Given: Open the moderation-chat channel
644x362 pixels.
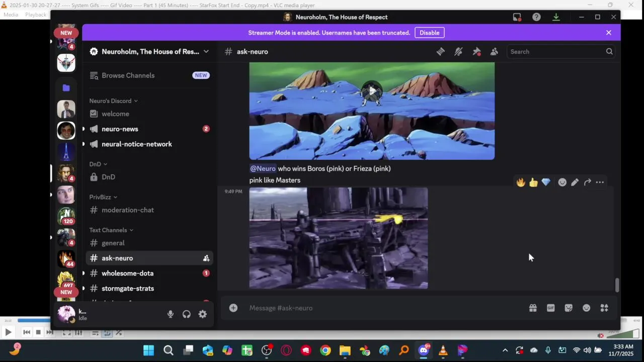Looking at the screenshot, I should [149, 210].
